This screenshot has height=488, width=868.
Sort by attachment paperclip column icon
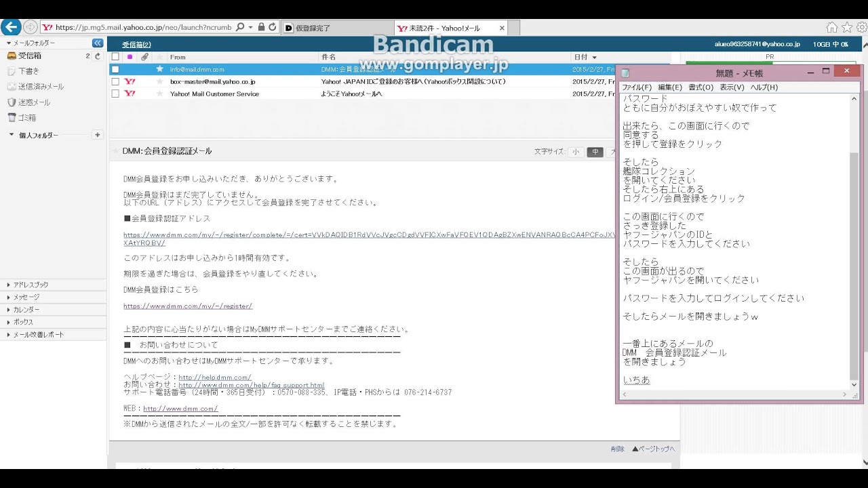pos(144,57)
